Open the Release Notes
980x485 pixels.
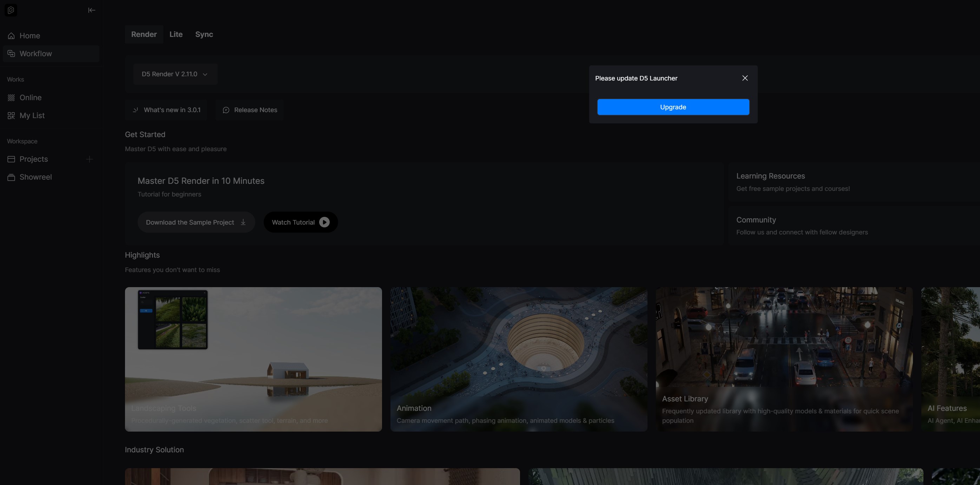pos(250,110)
